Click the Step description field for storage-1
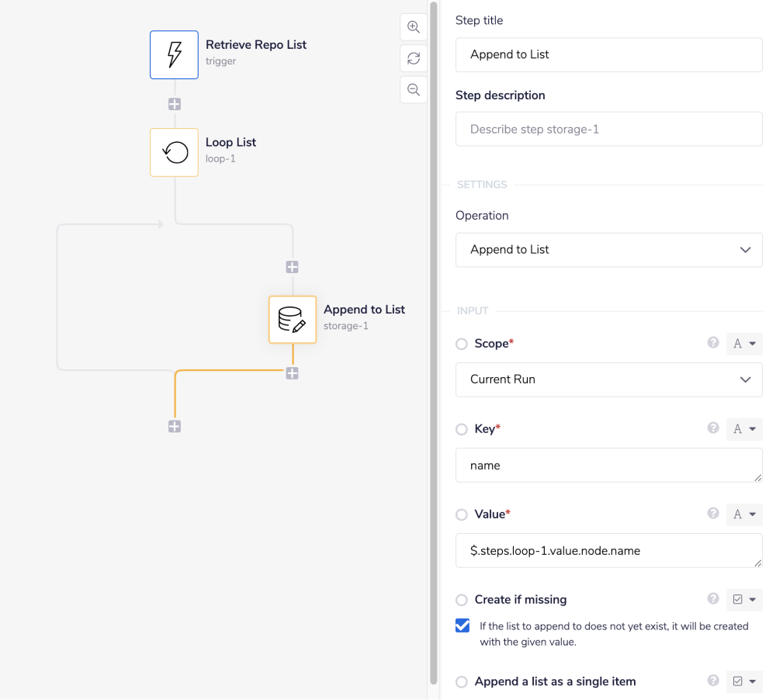 pyautogui.click(x=608, y=129)
